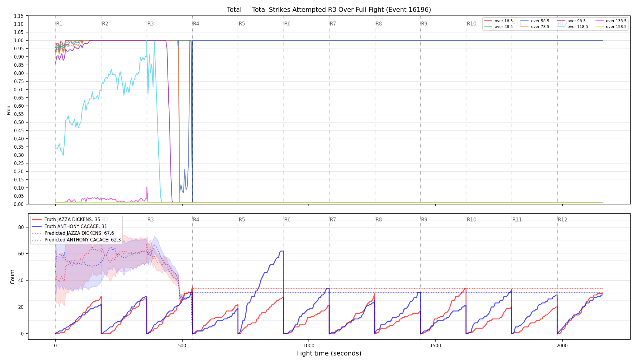Click the chart title mentioning Event 16196
Viewport: 637px width, 364px height.
(329, 10)
